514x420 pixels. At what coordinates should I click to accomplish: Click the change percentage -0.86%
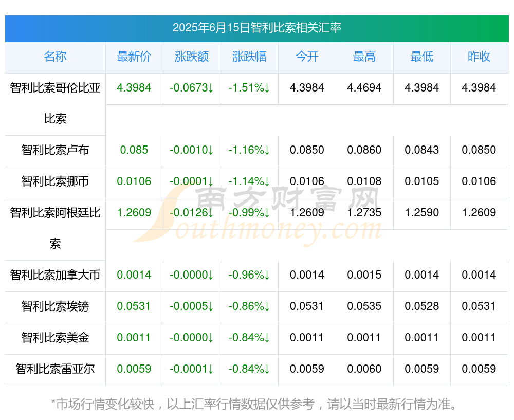point(249,306)
